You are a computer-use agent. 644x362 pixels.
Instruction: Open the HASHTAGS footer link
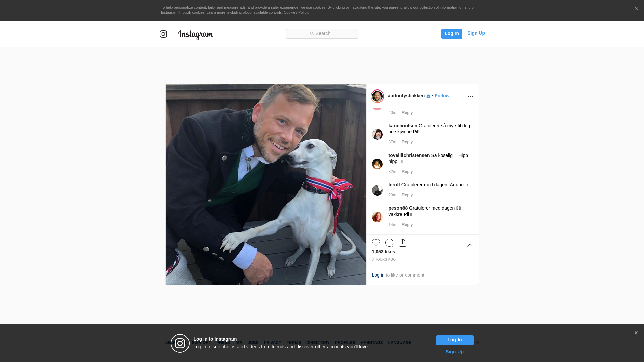(372, 343)
